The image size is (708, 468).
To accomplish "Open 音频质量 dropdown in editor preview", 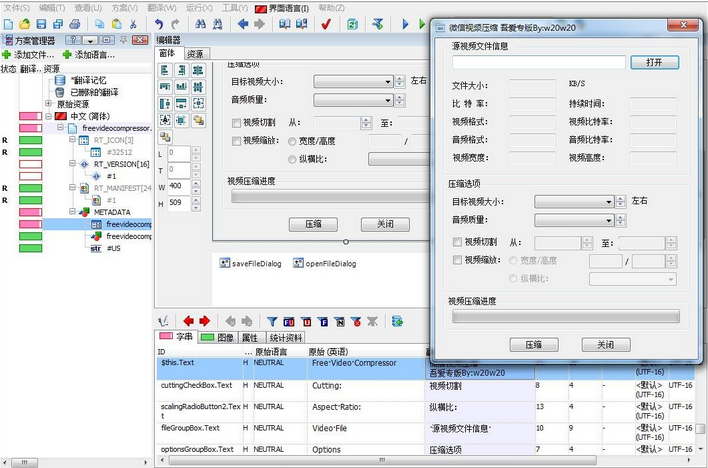I will click(x=353, y=100).
